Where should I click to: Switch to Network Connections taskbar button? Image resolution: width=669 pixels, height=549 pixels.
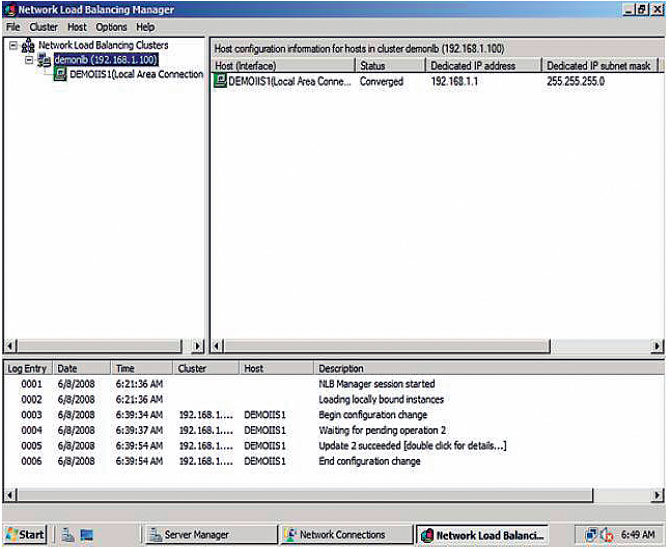(345, 535)
